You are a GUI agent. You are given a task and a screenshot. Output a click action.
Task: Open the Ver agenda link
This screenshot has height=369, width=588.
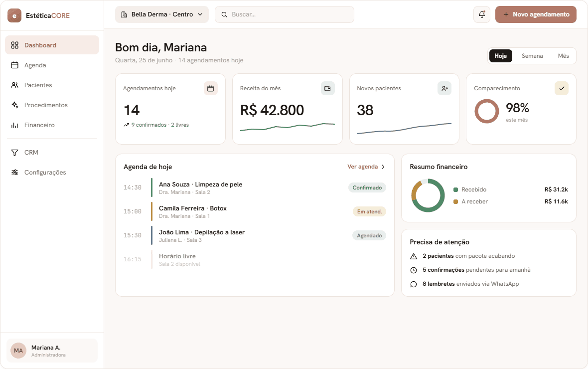[362, 166]
